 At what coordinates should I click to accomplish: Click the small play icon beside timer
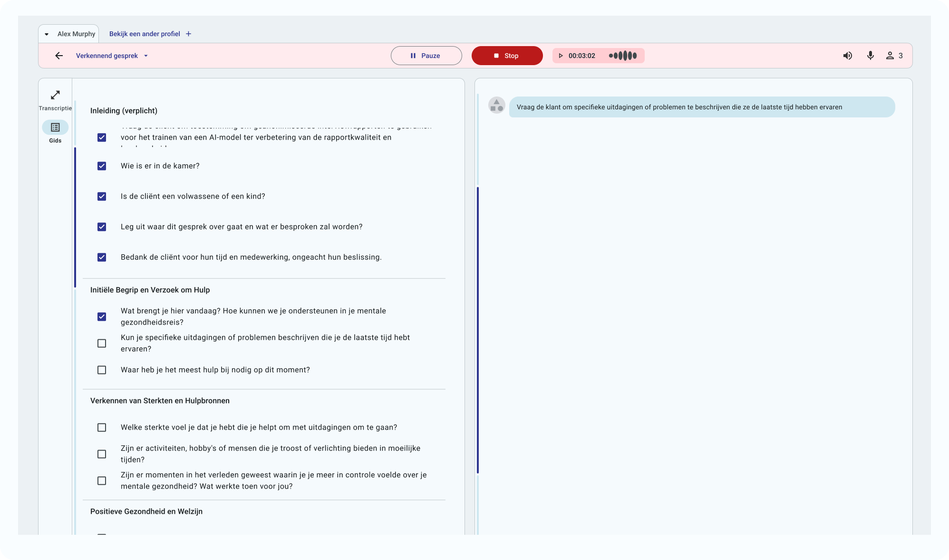[561, 56]
